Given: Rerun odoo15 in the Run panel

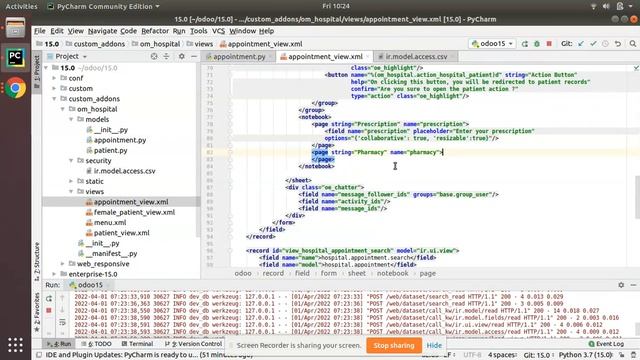Looking at the screenshot, I should (x=49, y=298).
